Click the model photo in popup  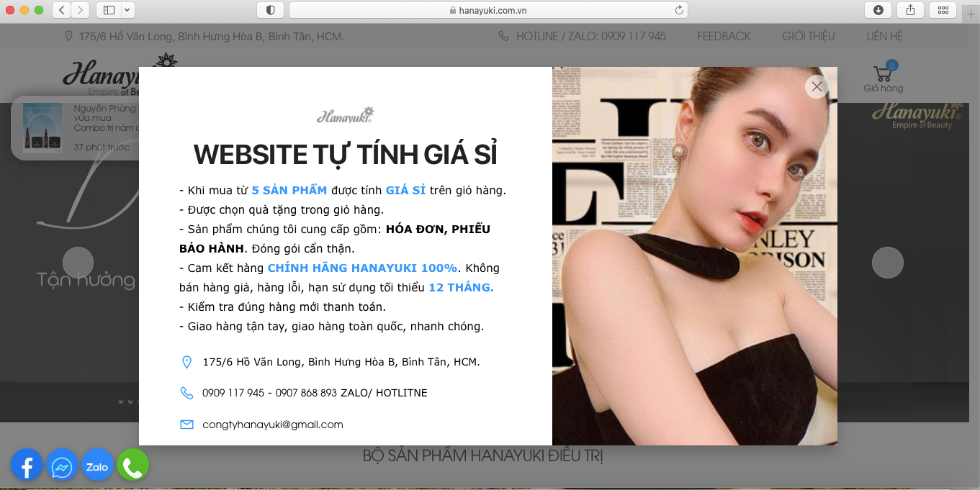[695, 256]
